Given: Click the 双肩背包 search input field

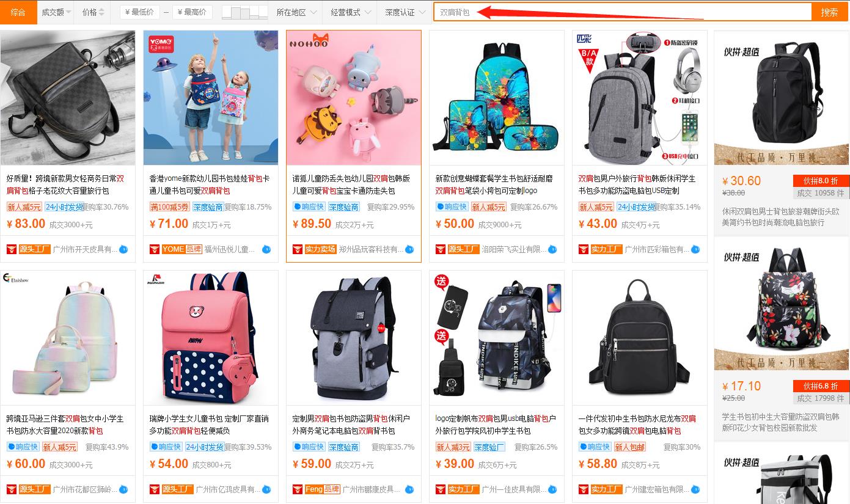Looking at the screenshot, I should point(623,12).
